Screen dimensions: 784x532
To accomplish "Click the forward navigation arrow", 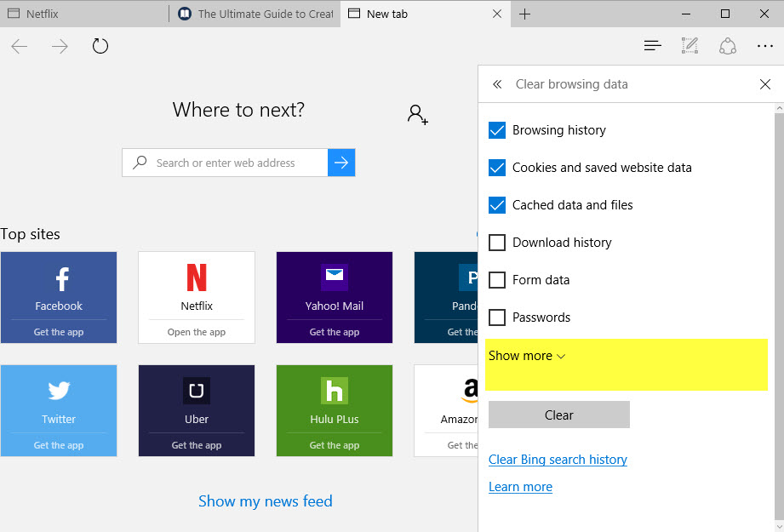I will 60,47.
